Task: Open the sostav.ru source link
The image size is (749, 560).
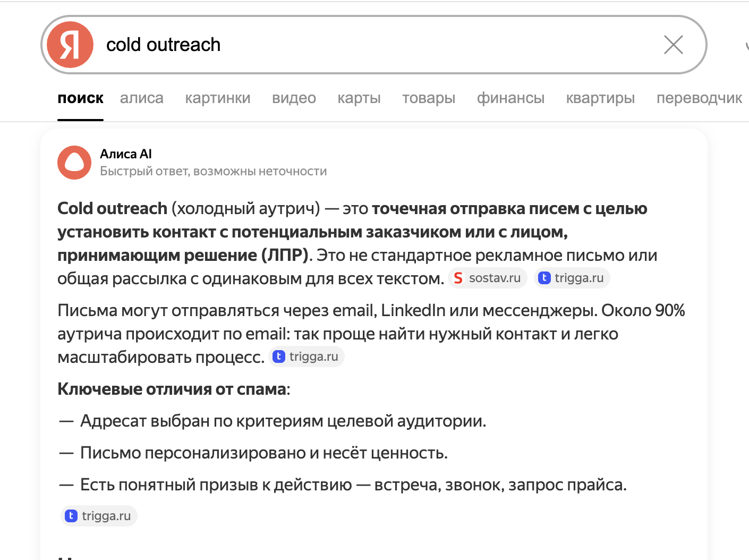Action: 487,278
